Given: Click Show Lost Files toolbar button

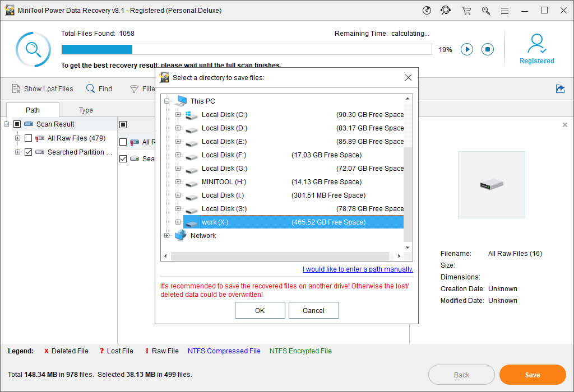Looking at the screenshot, I should tap(43, 89).
